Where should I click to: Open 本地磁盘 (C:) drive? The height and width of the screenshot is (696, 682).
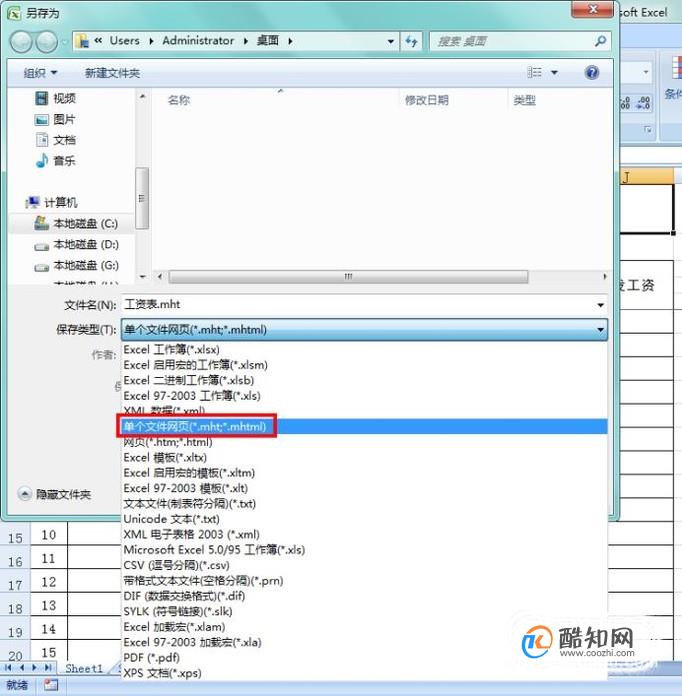coord(76,223)
